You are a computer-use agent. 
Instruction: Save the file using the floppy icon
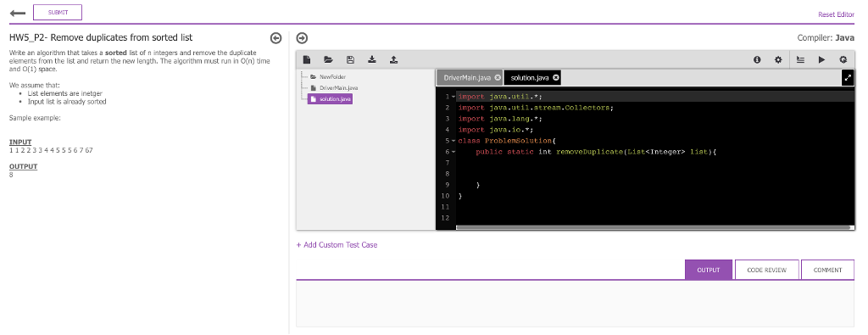tap(350, 60)
